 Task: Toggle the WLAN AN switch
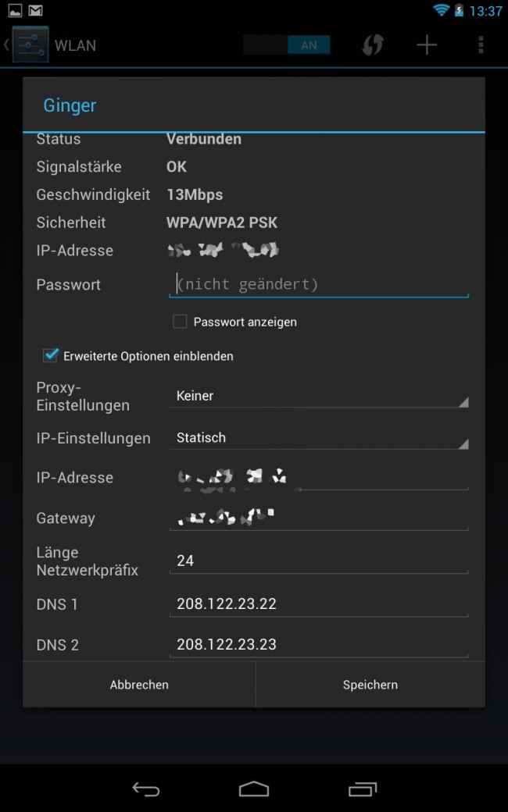point(287,45)
